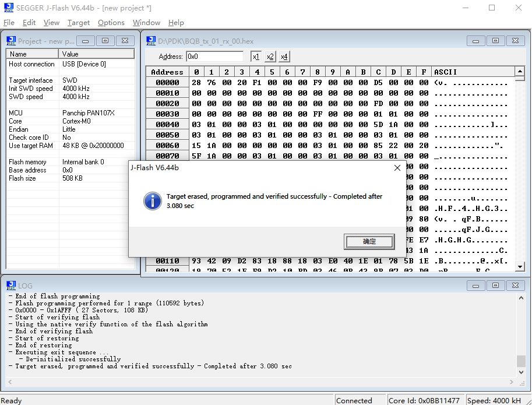
Task: Click the ASCII column header
Action: [x=473, y=72]
